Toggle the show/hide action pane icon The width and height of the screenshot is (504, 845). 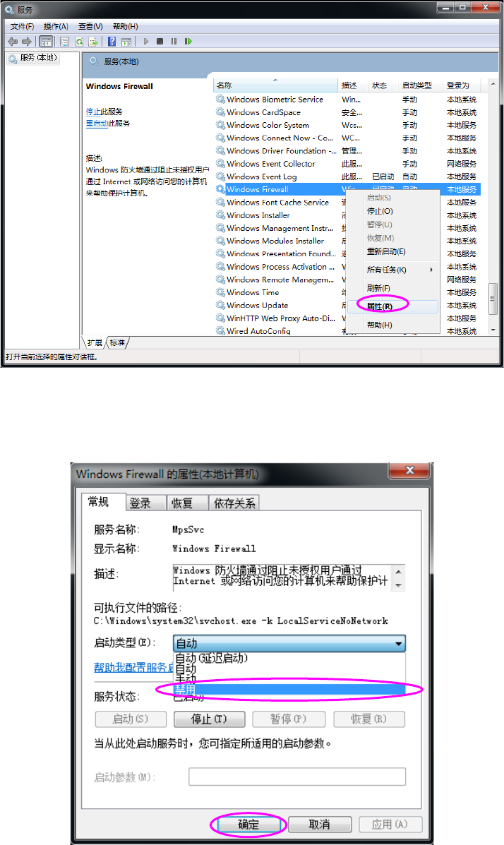pyautogui.click(x=126, y=42)
